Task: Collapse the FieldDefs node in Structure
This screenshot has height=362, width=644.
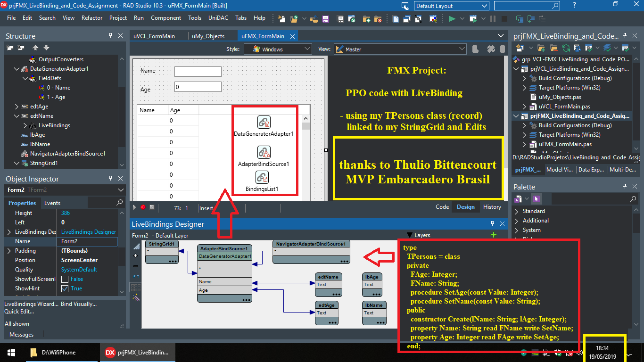Action: [x=25, y=78]
